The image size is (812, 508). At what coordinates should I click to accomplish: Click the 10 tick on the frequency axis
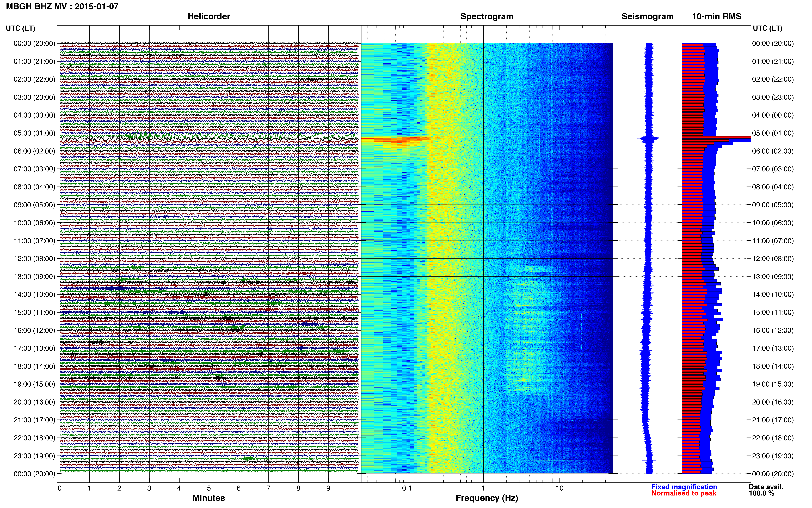click(x=559, y=488)
